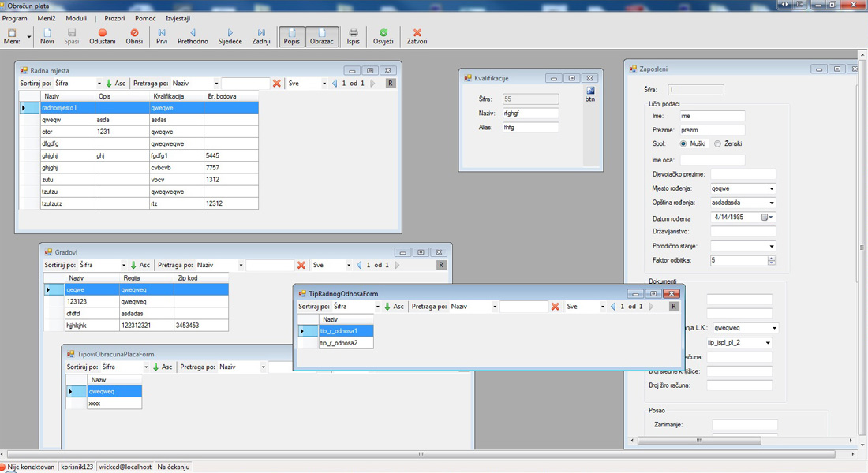This screenshot has width=868, height=473.
Task: Click the R button in Radna mjesta
Action: click(x=391, y=83)
